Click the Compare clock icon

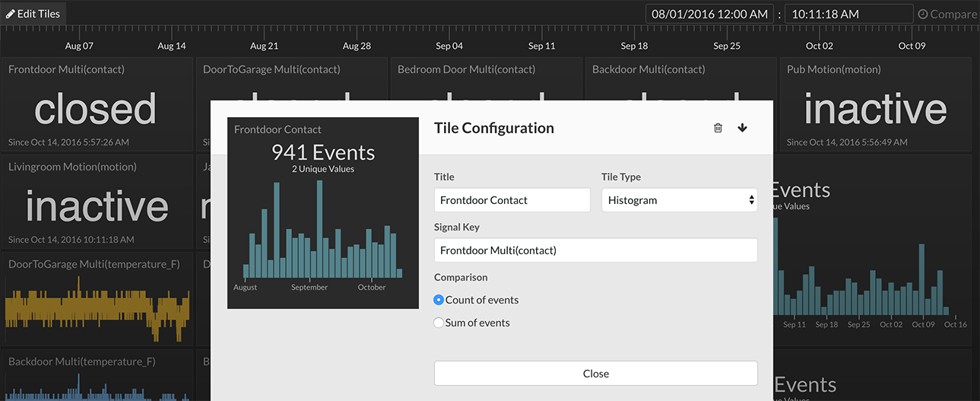point(923,14)
